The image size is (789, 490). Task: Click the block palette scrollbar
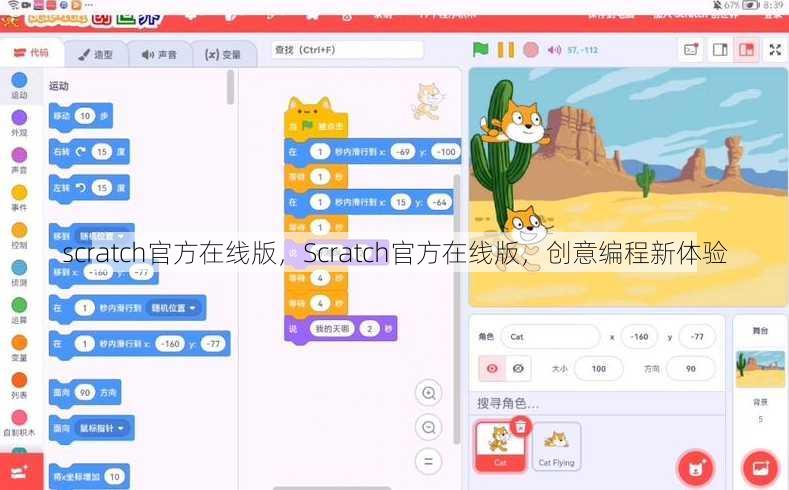tap(230, 87)
